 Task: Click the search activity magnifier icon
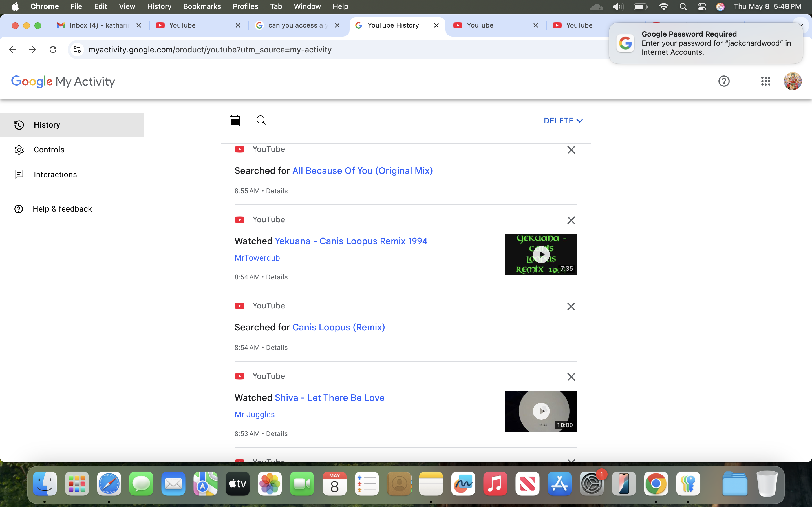(261, 120)
